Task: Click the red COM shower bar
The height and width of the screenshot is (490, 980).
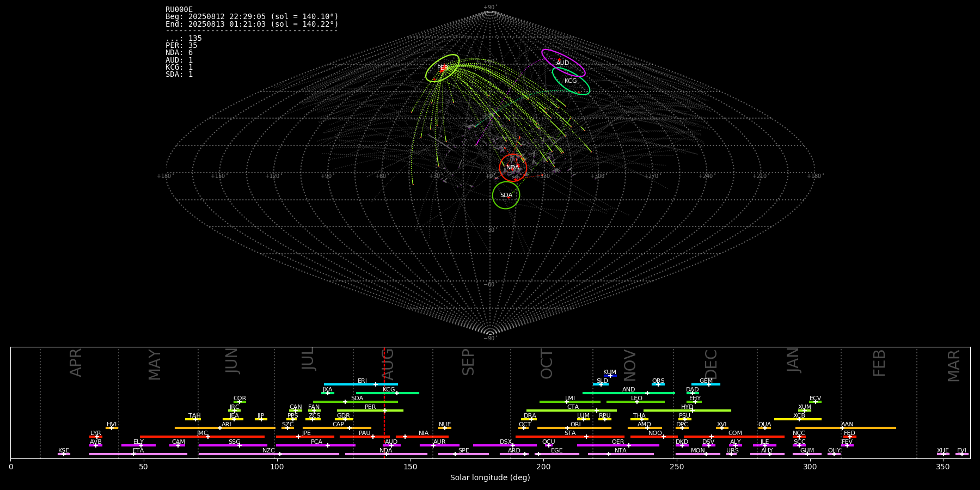Action: 734,437
